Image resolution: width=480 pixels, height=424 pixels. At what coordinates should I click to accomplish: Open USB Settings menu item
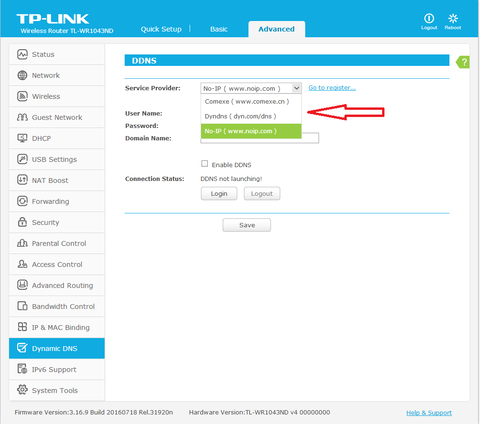click(57, 159)
